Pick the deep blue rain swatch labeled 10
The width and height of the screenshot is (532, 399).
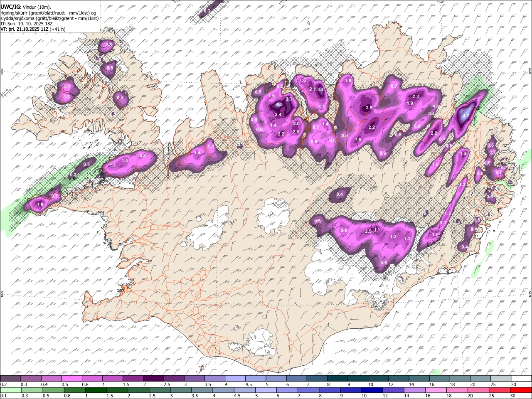coord(372,390)
